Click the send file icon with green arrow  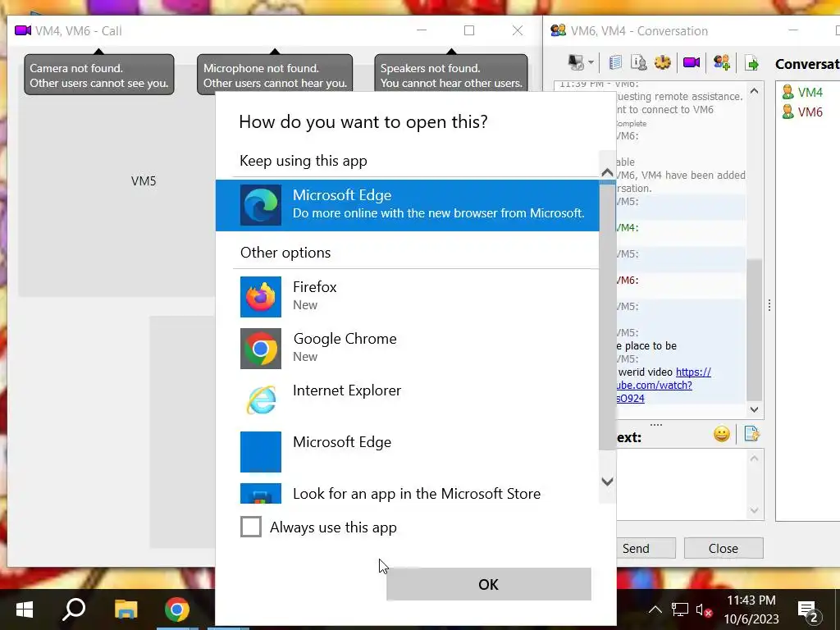751,62
